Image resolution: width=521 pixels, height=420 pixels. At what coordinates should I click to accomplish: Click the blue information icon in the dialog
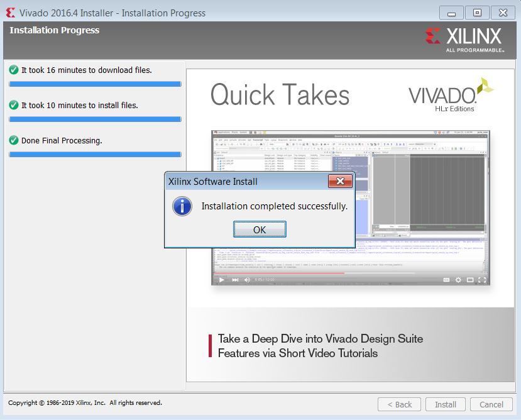click(x=182, y=206)
